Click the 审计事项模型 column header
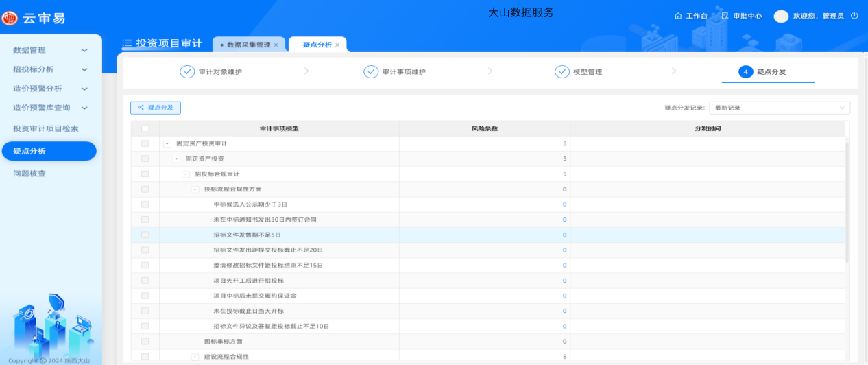This screenshot has height=365, width=868. 279,128
